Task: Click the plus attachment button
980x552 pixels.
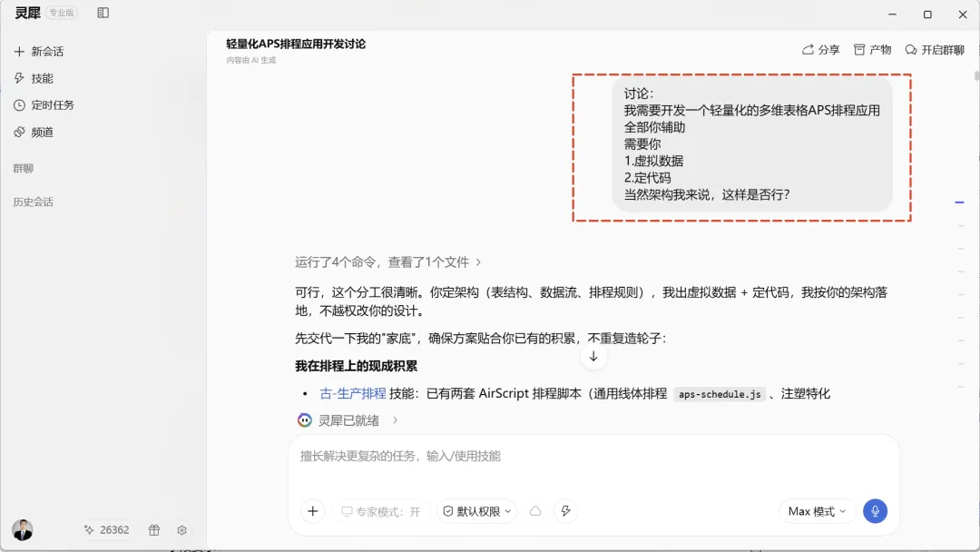Action: tap(312, 511)
